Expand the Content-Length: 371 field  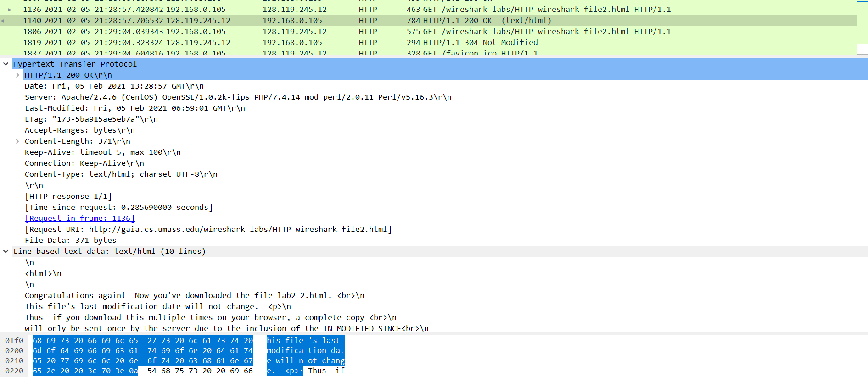pyautogui.click(x=17, y=141)
